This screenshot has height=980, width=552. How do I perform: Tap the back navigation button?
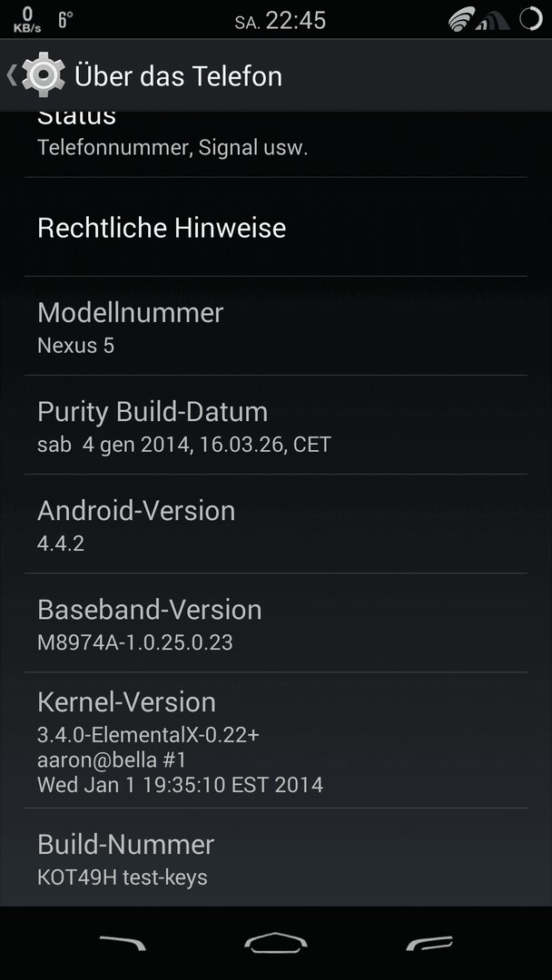pos(123,943)
